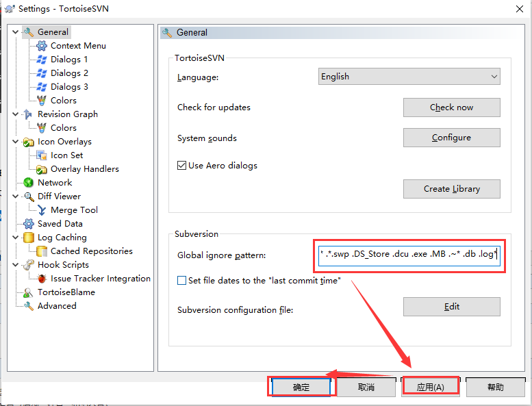Collapse the Diff Viewer tree node
Image resolution: width=532 pixels, height=406 pixels.
click(x=15, y=196)
